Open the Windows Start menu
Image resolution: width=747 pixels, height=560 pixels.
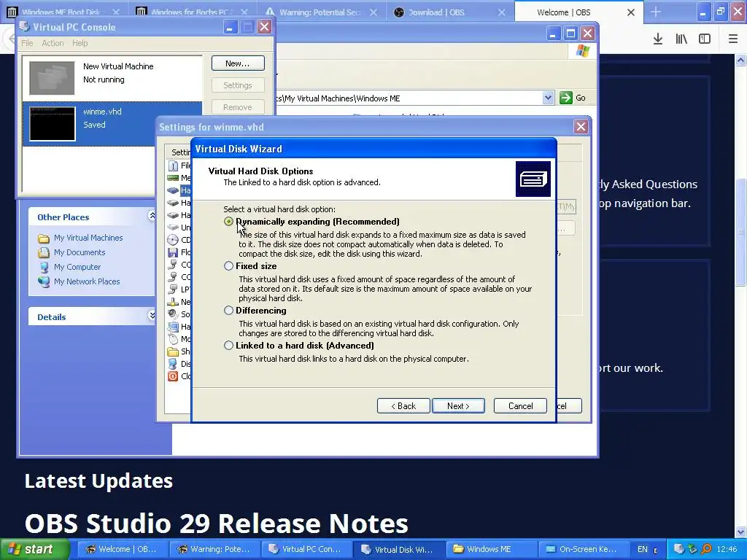[x=34, y=549]
